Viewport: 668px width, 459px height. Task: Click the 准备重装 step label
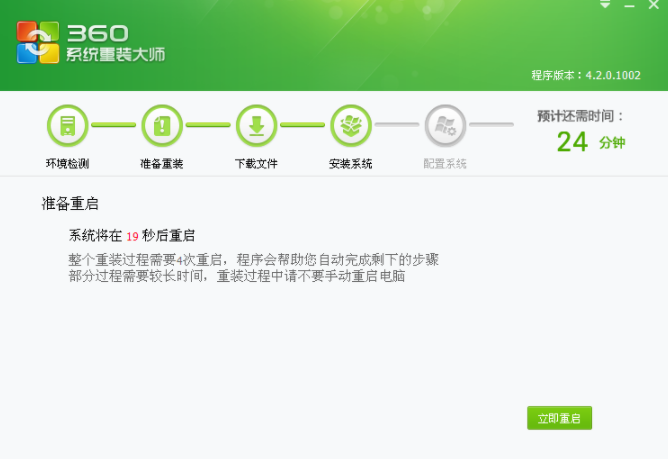162,164
